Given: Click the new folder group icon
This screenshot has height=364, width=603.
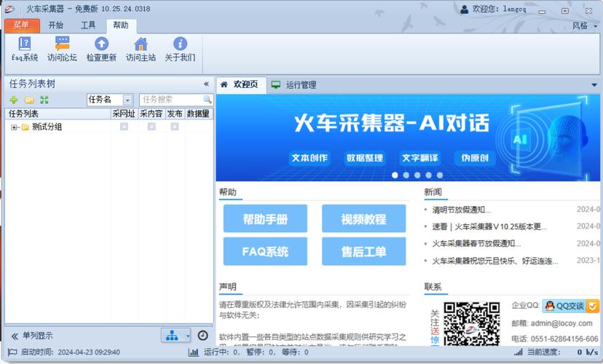Looking at the screenshot, I should point(29,100).
